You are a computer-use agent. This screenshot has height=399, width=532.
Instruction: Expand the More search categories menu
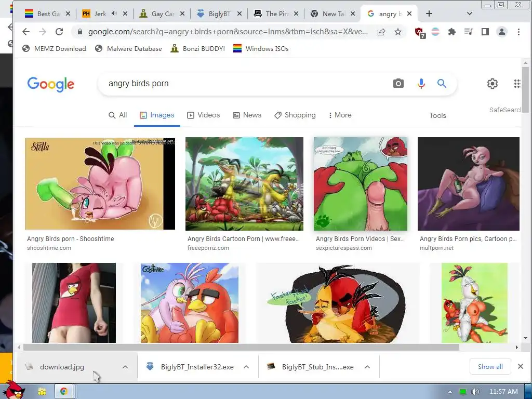click(x=340, y=115)
